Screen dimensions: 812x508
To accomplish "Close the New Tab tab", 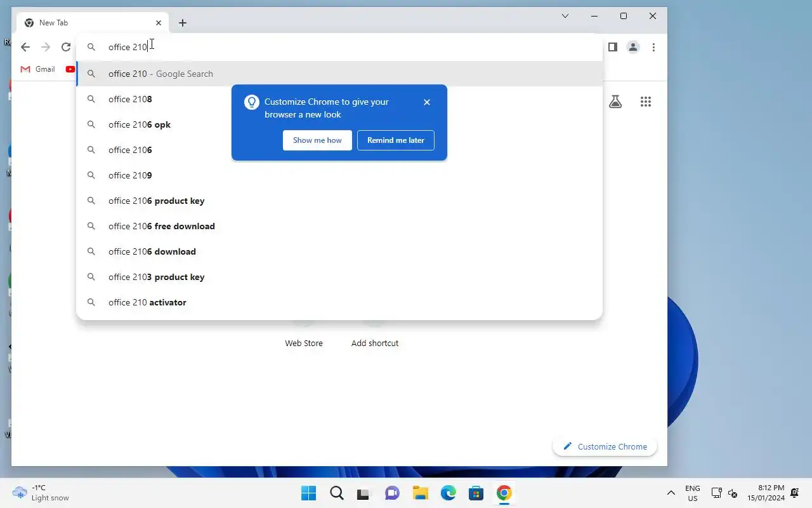I will pos(159,23).
